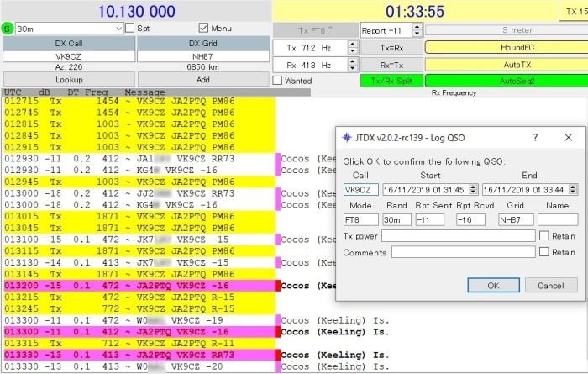The image size is (588, 374).
Task: Check Retain for Comments
Action: pos(544,251)
